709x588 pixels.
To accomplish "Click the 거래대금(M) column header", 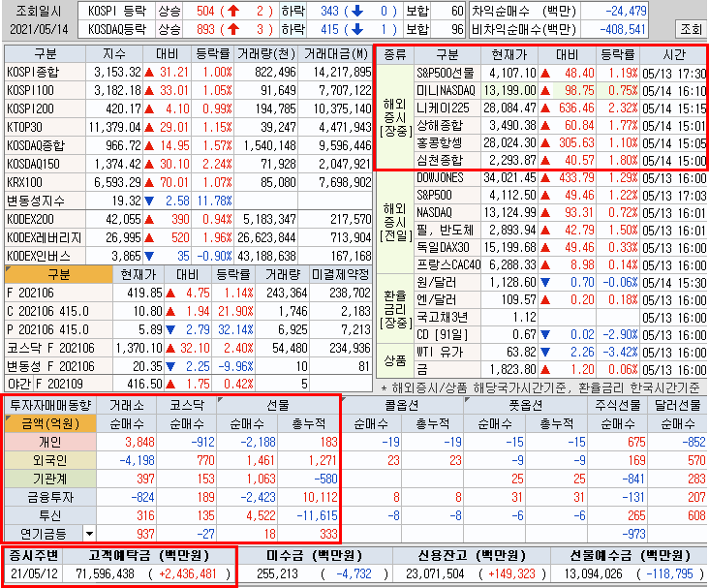I will [335, 54].
